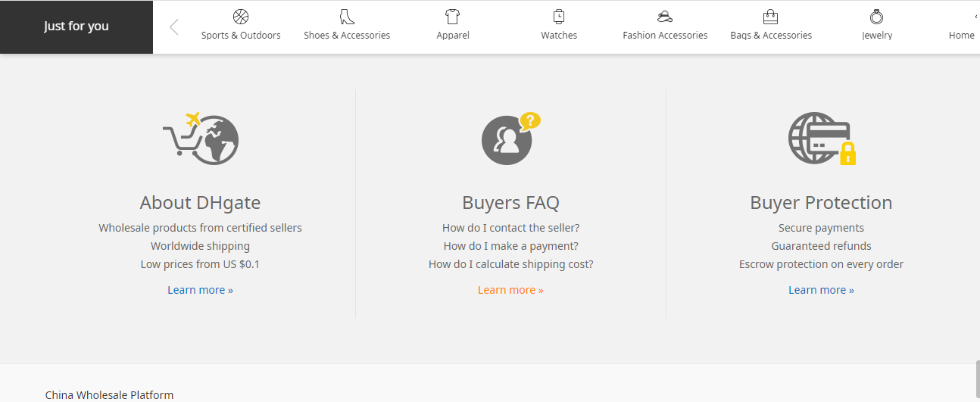Viewport: 980px width, 402px height.
Task: Click Learn more under Buyer Protection
Action: [x=821, y=290]
